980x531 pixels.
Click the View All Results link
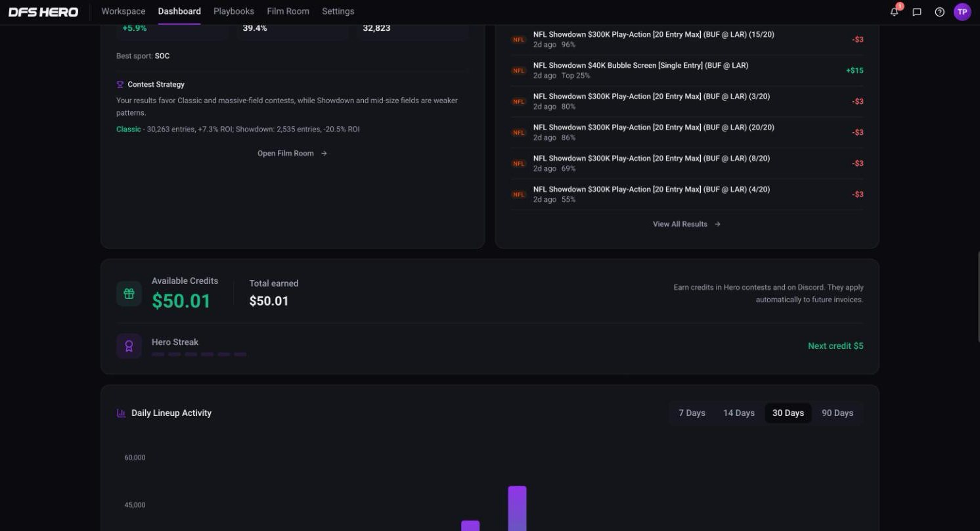[686, 224]
